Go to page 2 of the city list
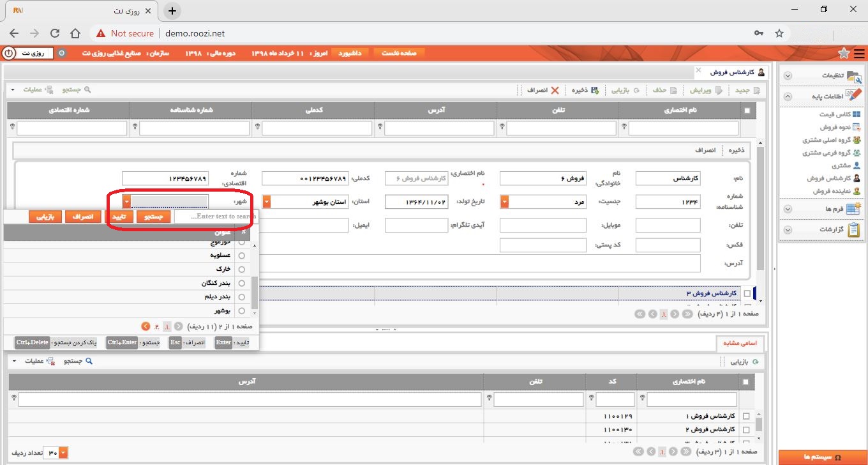This screenshot has height=465, width=868. click(156, 326)
